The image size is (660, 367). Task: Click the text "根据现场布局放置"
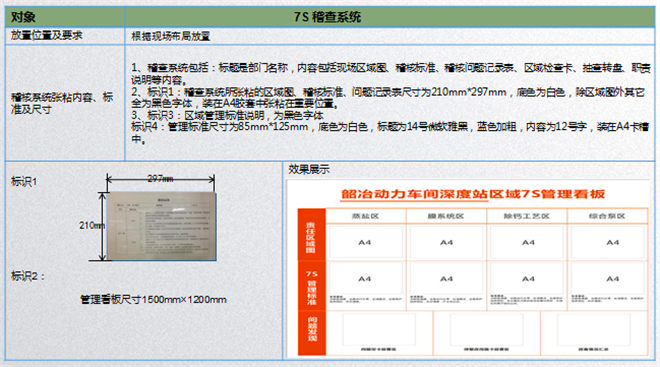coord(171,36)
